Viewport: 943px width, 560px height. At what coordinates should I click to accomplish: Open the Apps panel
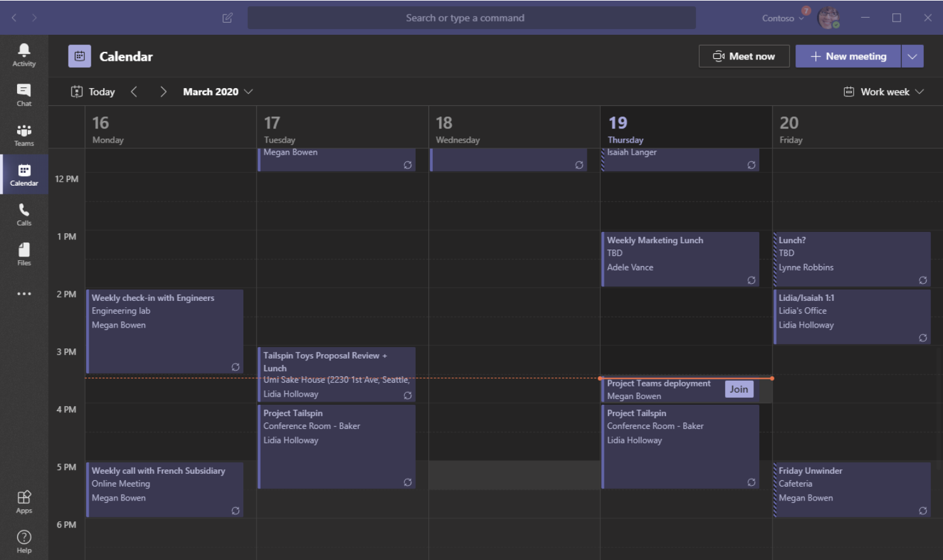pos(23,500)
